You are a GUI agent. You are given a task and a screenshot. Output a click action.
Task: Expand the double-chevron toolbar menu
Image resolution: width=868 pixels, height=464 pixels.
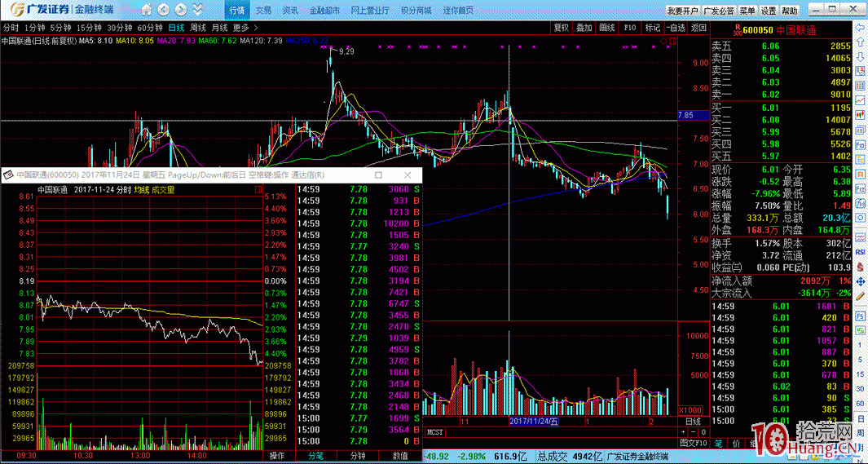coord(197,10)
